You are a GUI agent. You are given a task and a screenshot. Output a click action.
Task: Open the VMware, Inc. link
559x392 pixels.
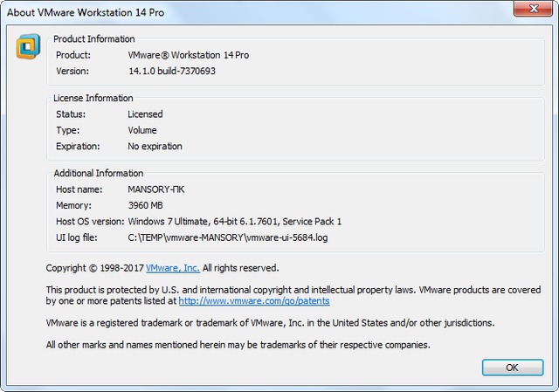click(x=173, y=268)
